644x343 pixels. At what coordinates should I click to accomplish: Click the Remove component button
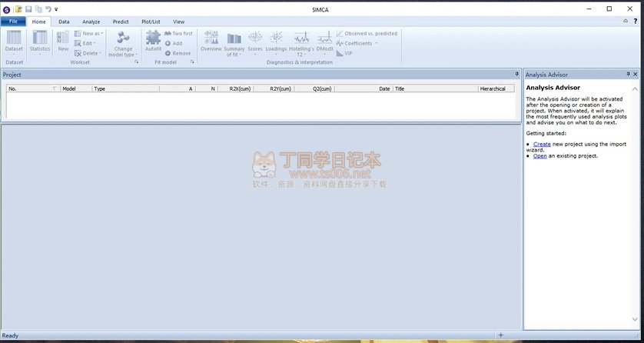tap(178, 53)
